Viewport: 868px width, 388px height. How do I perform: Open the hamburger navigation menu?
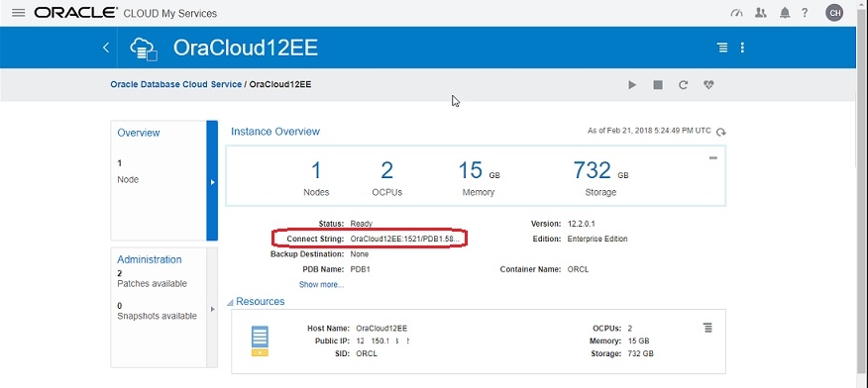click(x=18, y=13)
